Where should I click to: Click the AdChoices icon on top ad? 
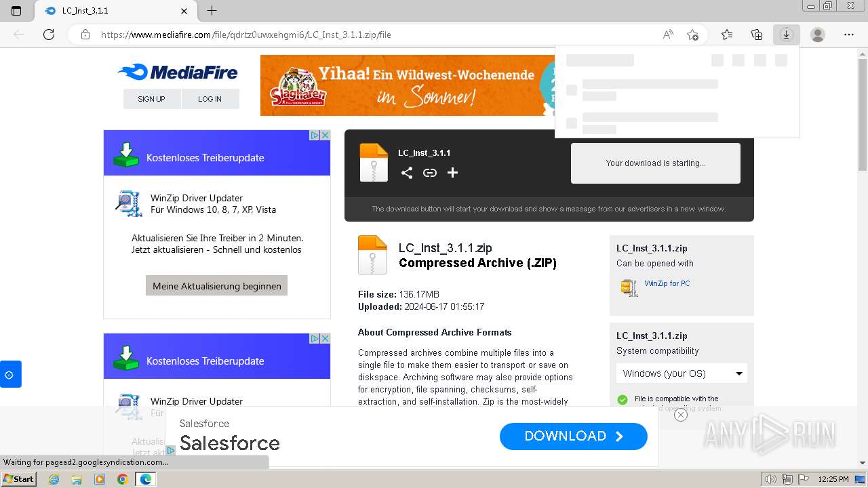click(x=315, y=136)
